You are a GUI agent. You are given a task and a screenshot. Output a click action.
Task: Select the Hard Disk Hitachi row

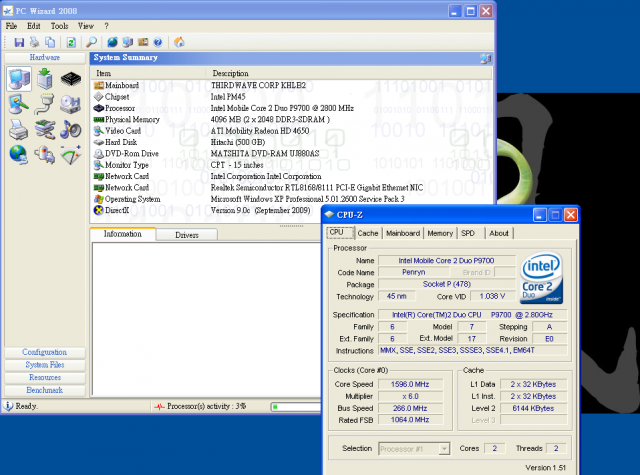[x=291, y=142]
